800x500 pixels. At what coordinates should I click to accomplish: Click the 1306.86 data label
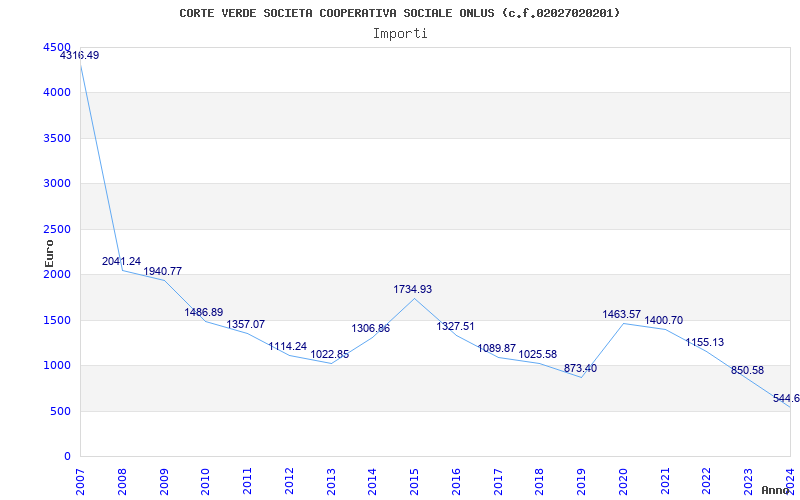point(371,329)
